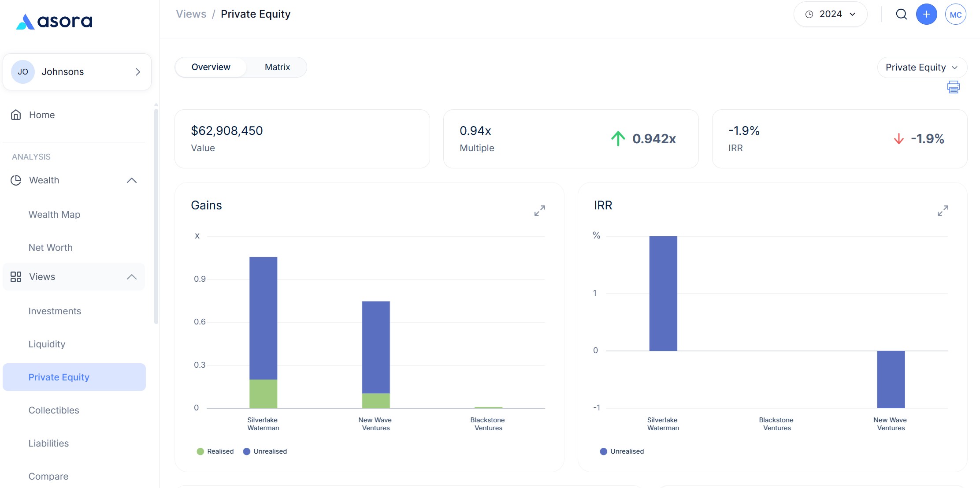Viewport: 980px width, 488px height.
Task: Click the Silverlake Waterman unrealised gains bar
Action: 263,317
